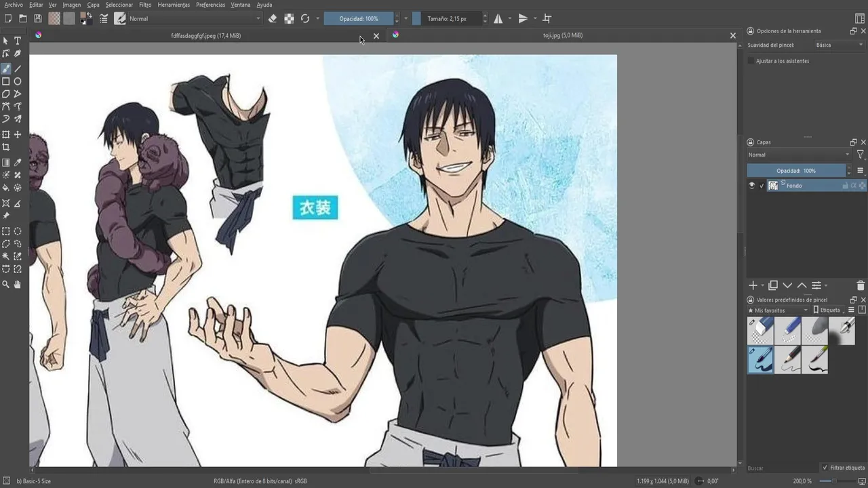
Task: Select the eraser brush preset thumbnail
Action: pos(760,331)
